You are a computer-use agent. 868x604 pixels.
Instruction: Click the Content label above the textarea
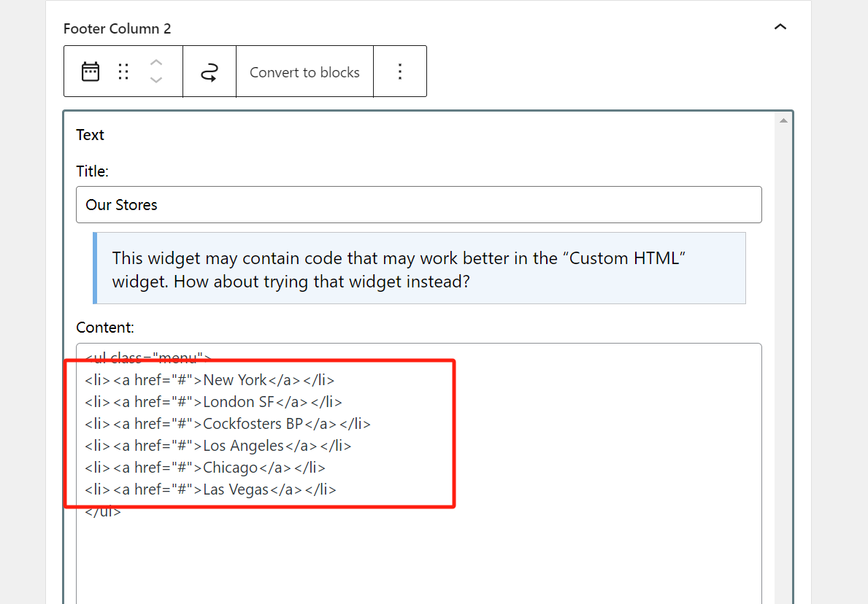[105, 328]
